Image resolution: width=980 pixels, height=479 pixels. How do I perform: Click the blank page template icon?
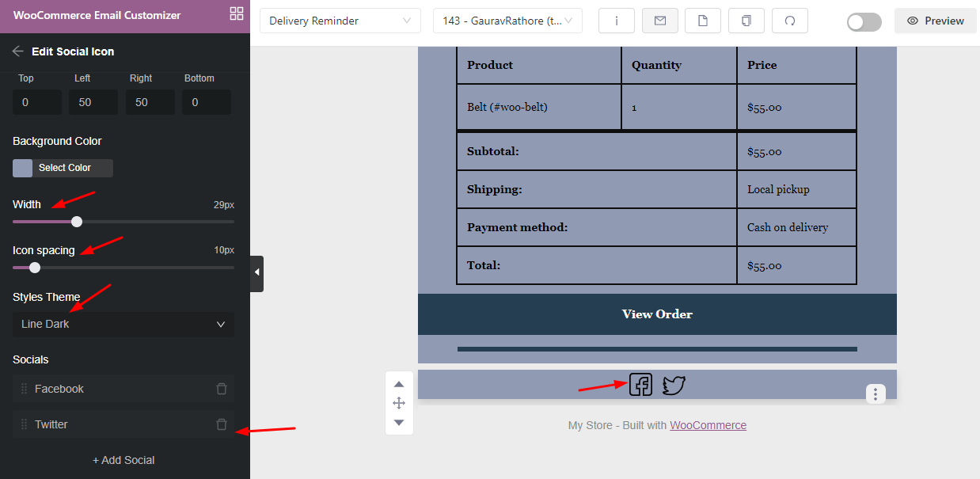(x=702, y=21)
